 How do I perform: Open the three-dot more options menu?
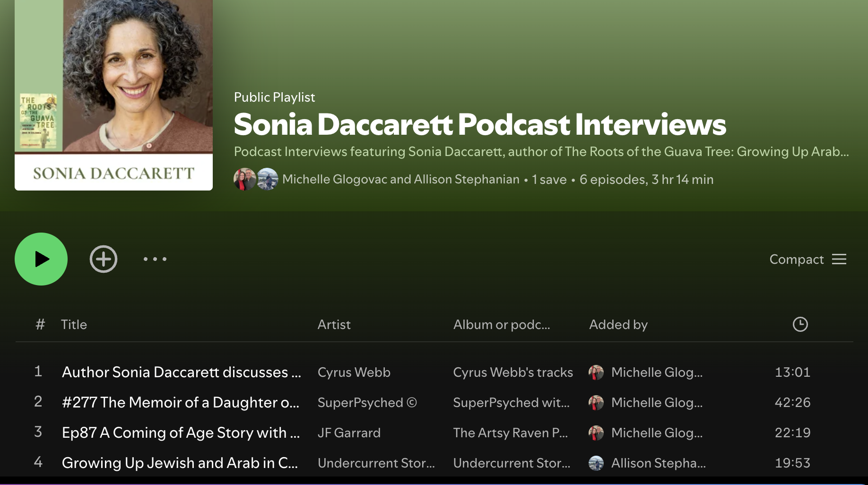coord(155,259)
